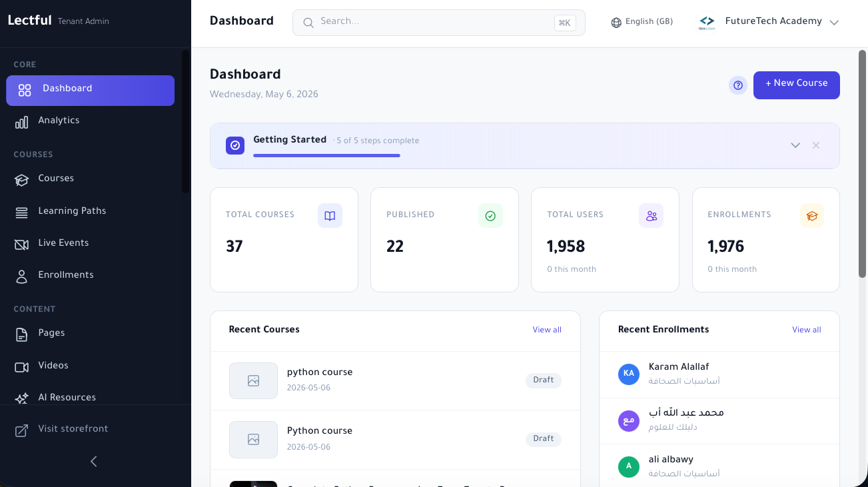Click the Total Courses book icon
The height and width of the screenshot is (487, 868).
click(x=330, y=216)
